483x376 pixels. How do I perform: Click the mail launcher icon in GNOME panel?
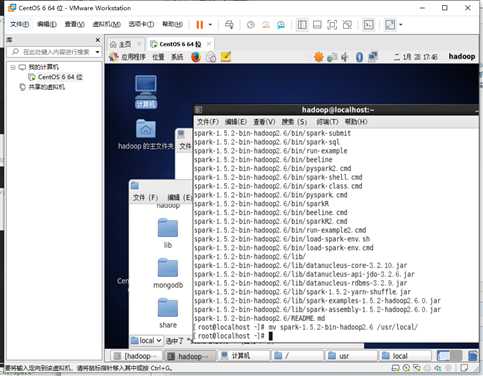(x=211, y=57)
